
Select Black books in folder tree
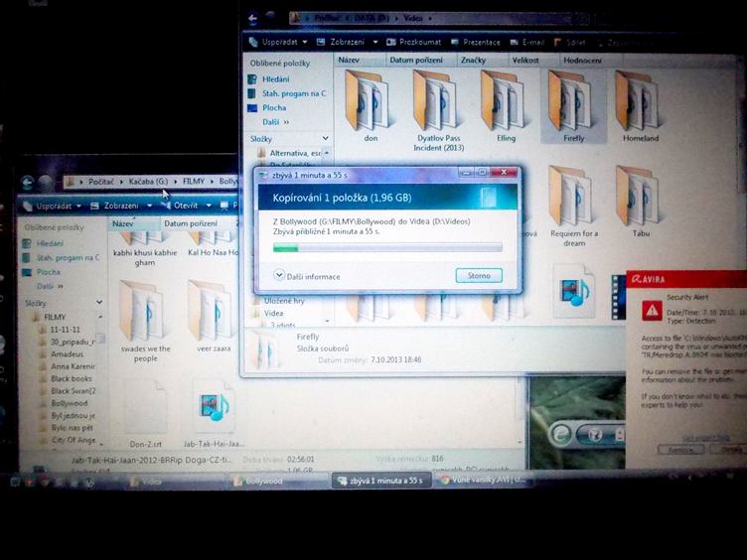point(71,378)
